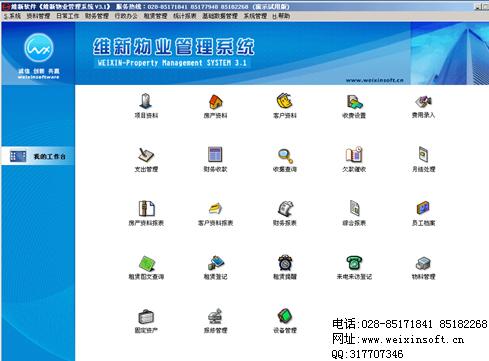Open 支出管理 pen icon
489x361 pixels.
[x=146, y=155]
